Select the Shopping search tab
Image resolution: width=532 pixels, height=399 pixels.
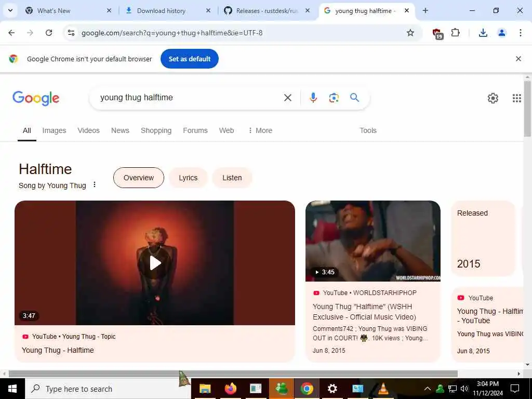(156, 130)
